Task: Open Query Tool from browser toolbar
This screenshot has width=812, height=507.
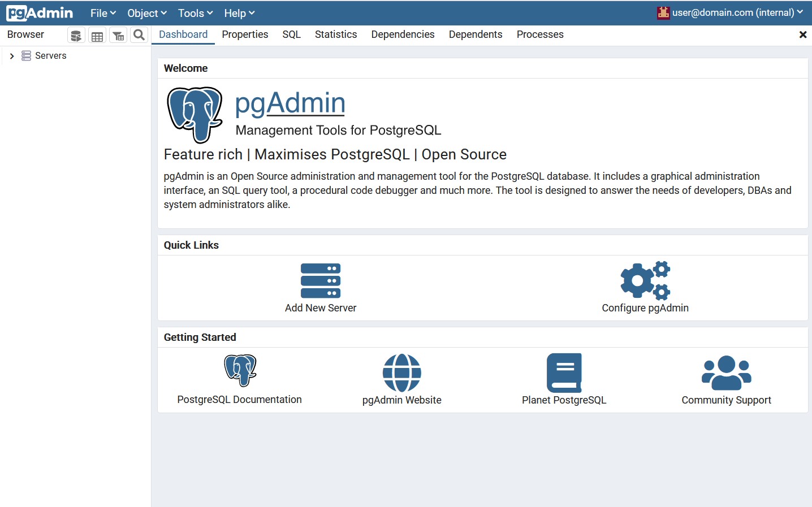Action: pyautogui.click(x=76, y=36)
